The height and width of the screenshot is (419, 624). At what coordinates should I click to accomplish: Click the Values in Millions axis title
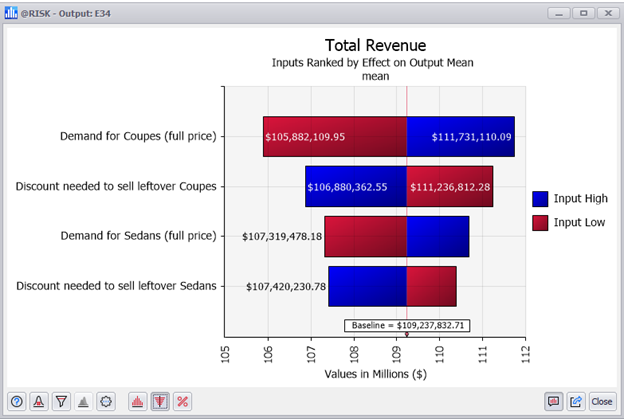[x=375, y=374]
